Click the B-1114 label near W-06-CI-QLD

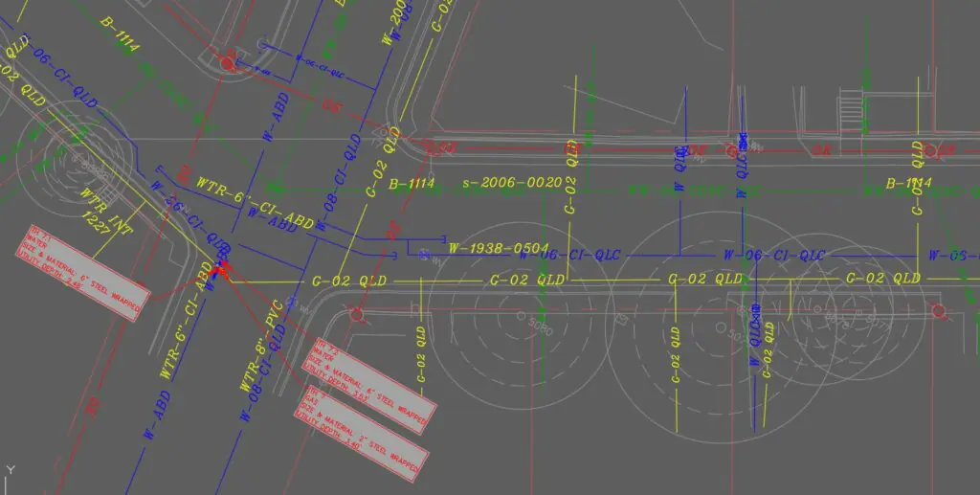(119, 34)
